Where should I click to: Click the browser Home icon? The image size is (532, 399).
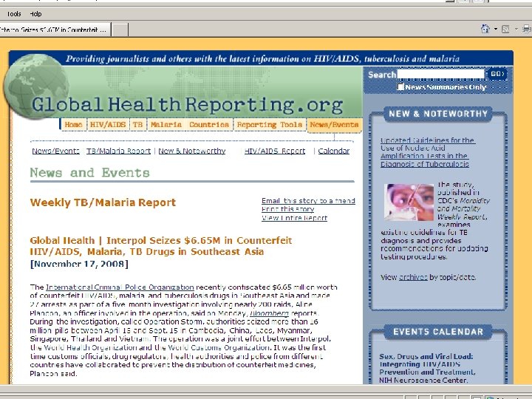coord(485,29)
